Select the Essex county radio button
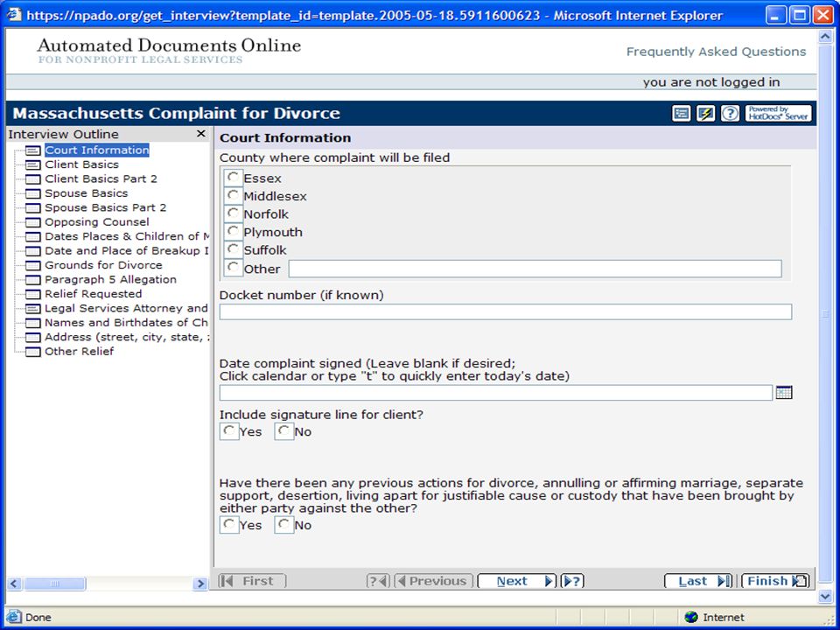Screen dimensions: 840x630 [x=233, y=177]
